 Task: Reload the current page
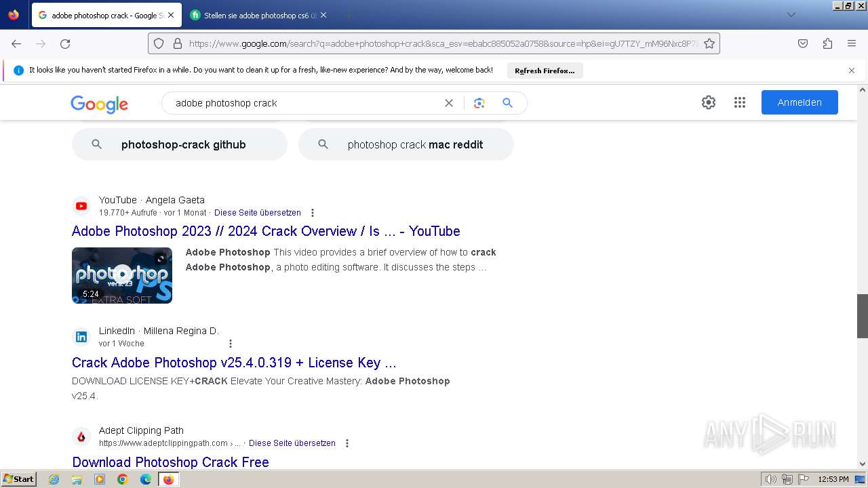tap(65, 43)
